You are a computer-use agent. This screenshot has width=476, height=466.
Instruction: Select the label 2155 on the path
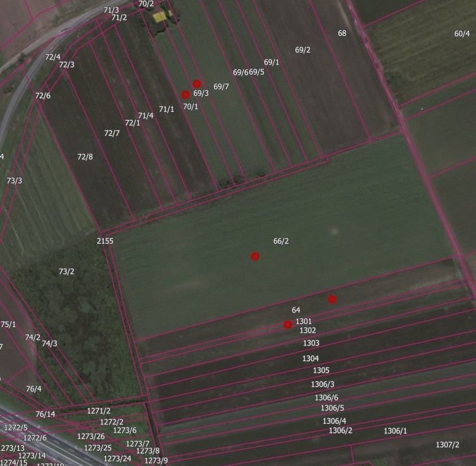point(105,241)
